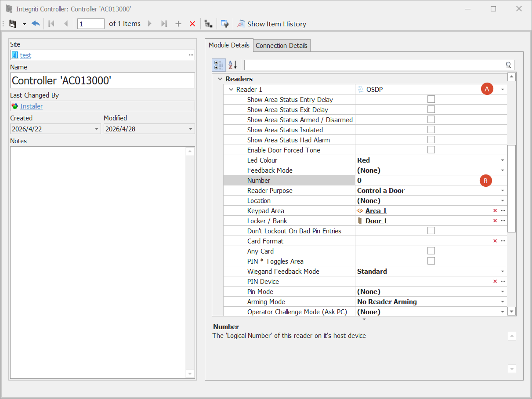Image resolution: width=532 pixels, height=399 pixels.
Task: Select the Module Details tab
Action: pos(229,45)
